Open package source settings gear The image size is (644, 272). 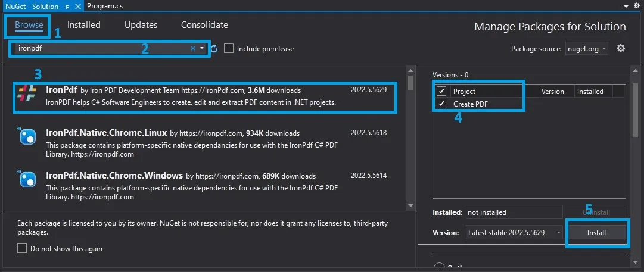[x=621, y=48]
